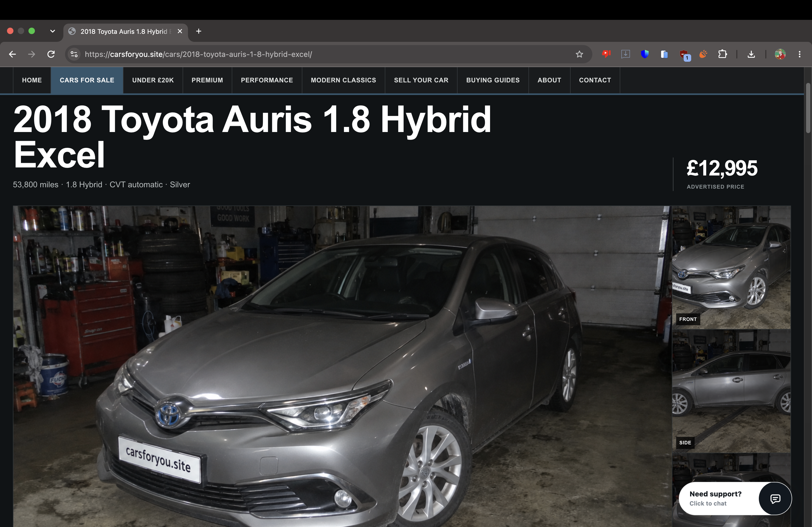The height and width of the screenshot is (527, 812).
Task: Open the red shield extension with badge 1
Action: pyautogui.click(x=684, y=55)
